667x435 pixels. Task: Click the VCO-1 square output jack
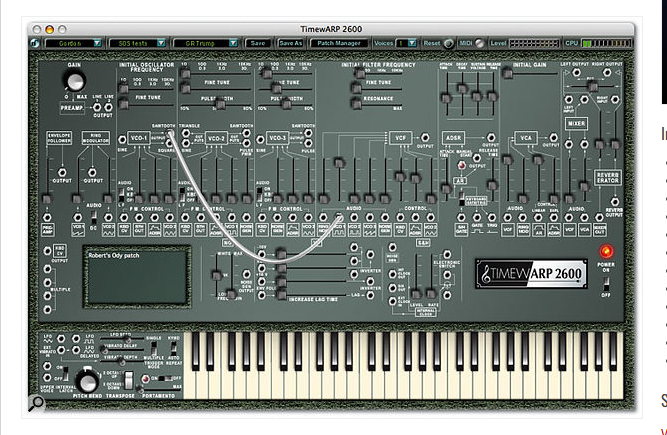(169, 144)
